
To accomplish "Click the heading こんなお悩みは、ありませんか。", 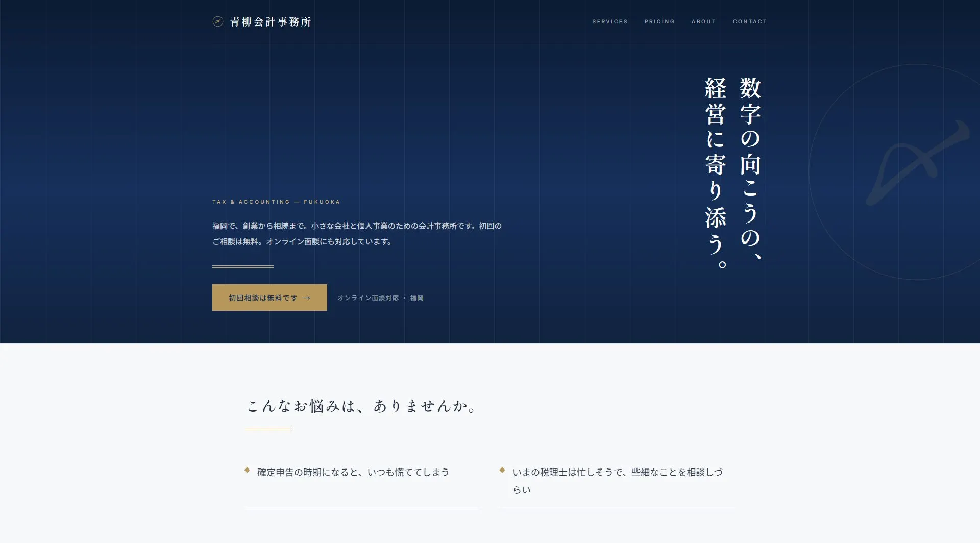I will pos(362,406).
